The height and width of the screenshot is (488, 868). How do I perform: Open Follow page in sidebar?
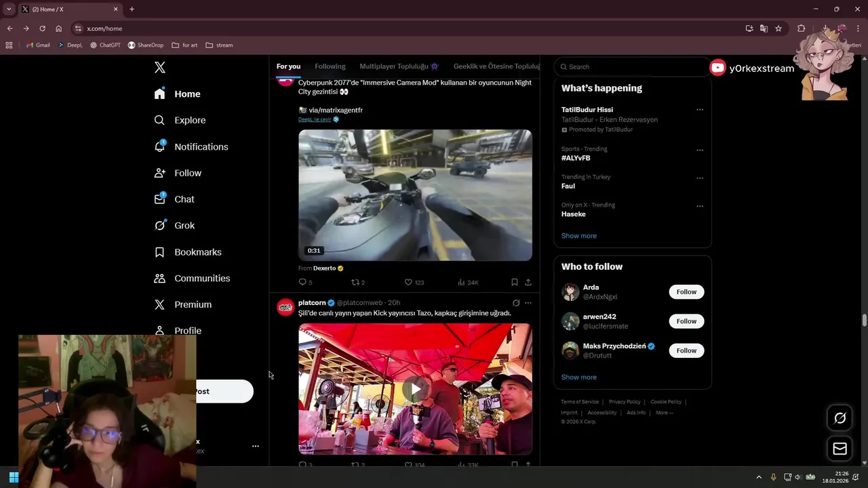178,173
